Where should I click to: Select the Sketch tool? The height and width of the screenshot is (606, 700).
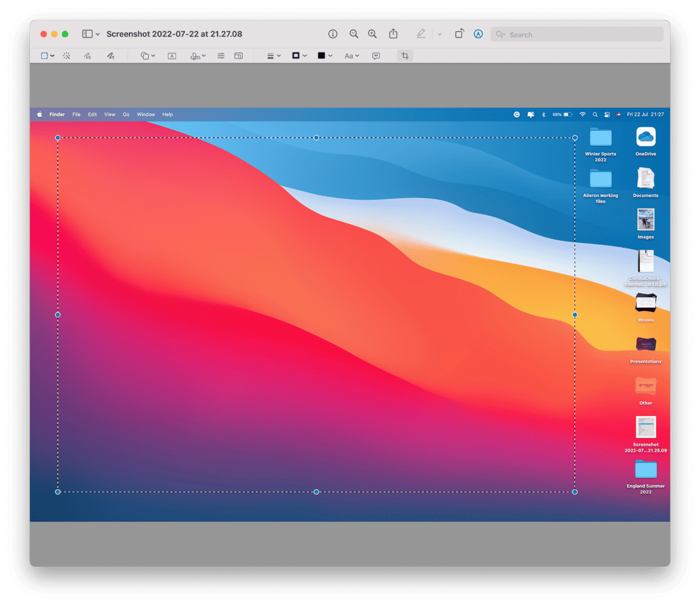pos(86,55)
